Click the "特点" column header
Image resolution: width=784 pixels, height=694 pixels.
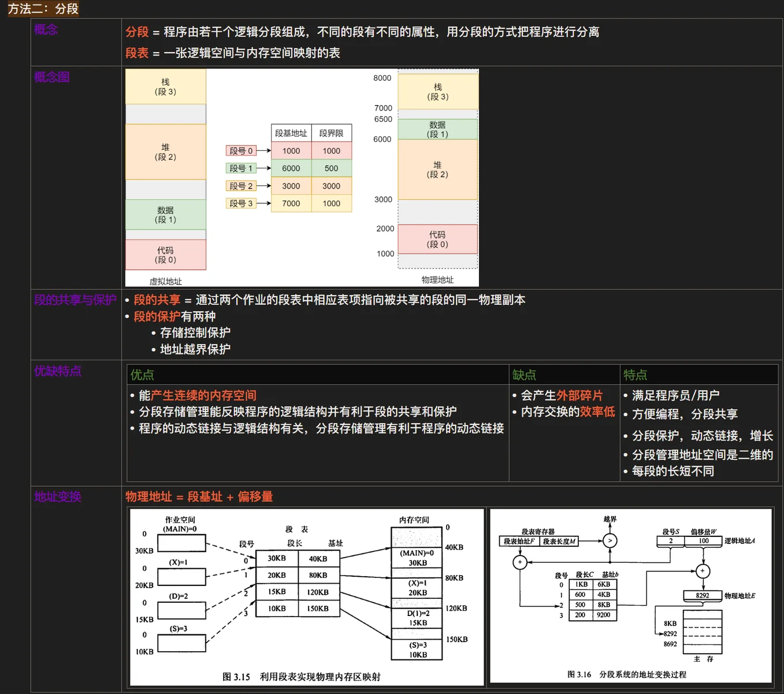635,375
